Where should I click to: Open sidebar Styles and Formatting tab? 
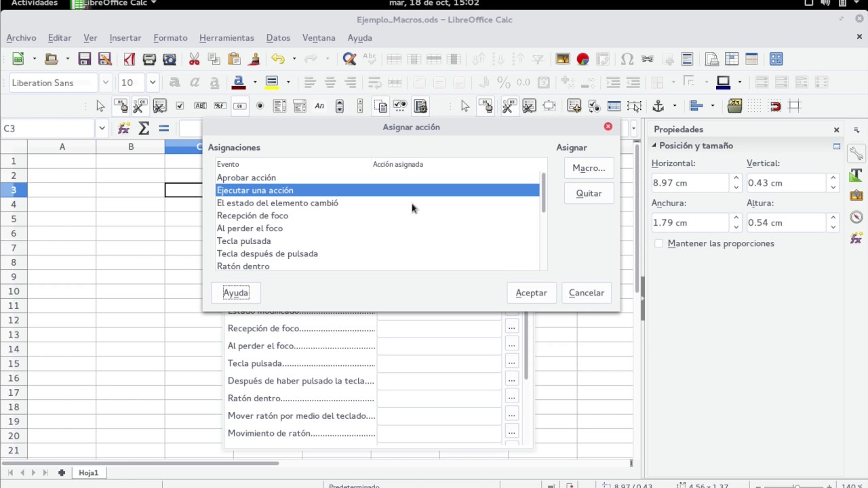coord(856,175)
